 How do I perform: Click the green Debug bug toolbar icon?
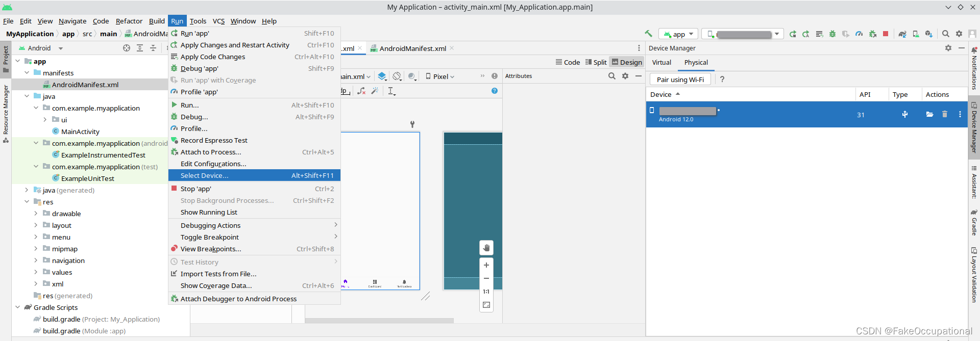point(832,34)
